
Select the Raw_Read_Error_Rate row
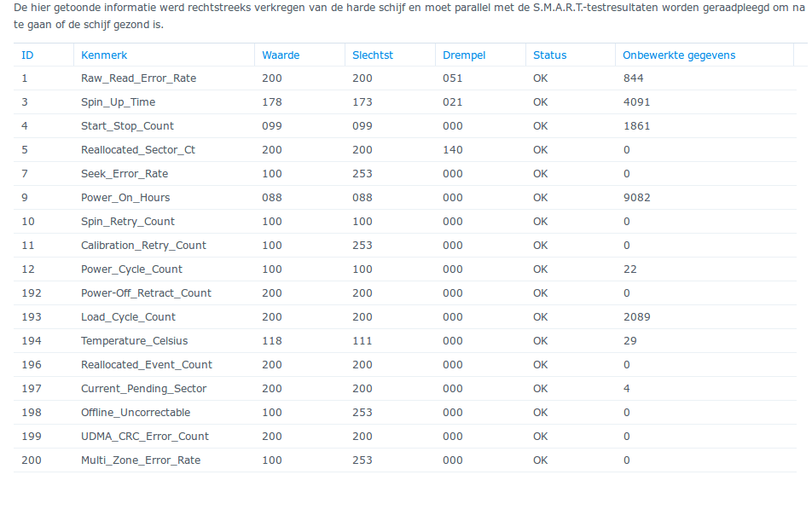[x=138, y=78]
